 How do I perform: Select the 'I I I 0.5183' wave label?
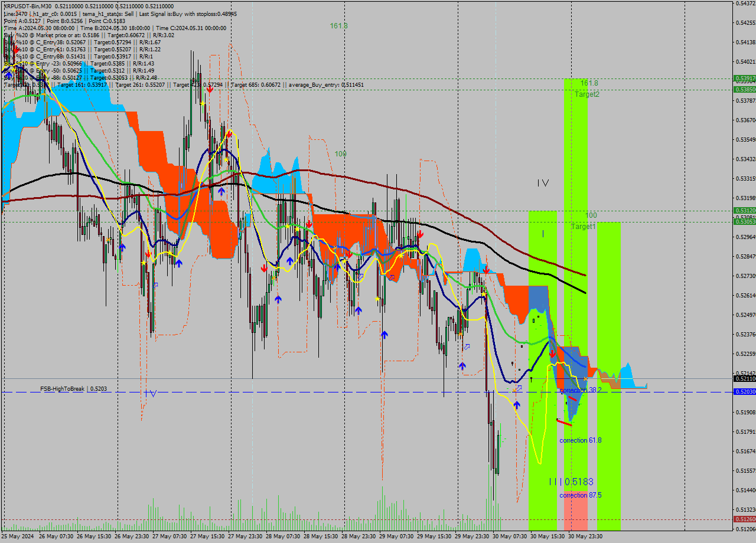[x=571, y=482]
